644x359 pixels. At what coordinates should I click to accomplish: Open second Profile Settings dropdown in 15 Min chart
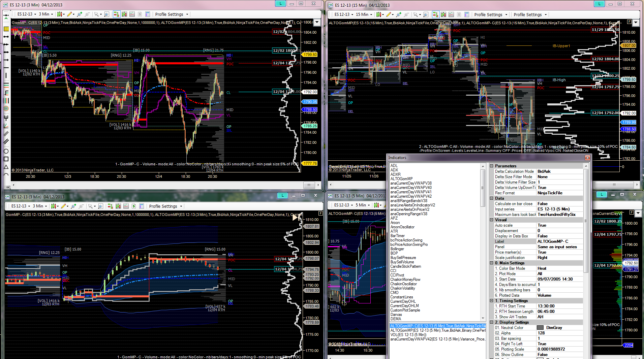pyautogui.click(x=530, y=14)
